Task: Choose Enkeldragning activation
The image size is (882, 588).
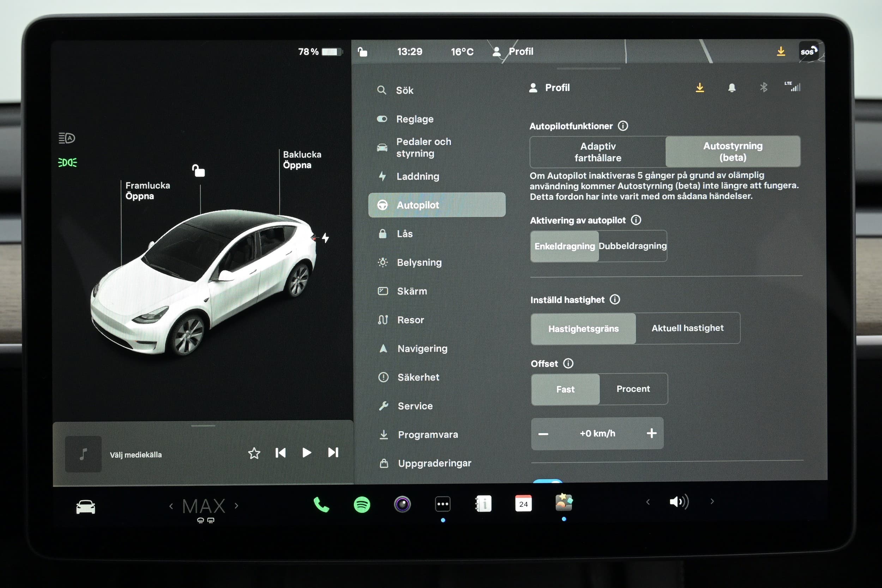Action: point(564,246)
